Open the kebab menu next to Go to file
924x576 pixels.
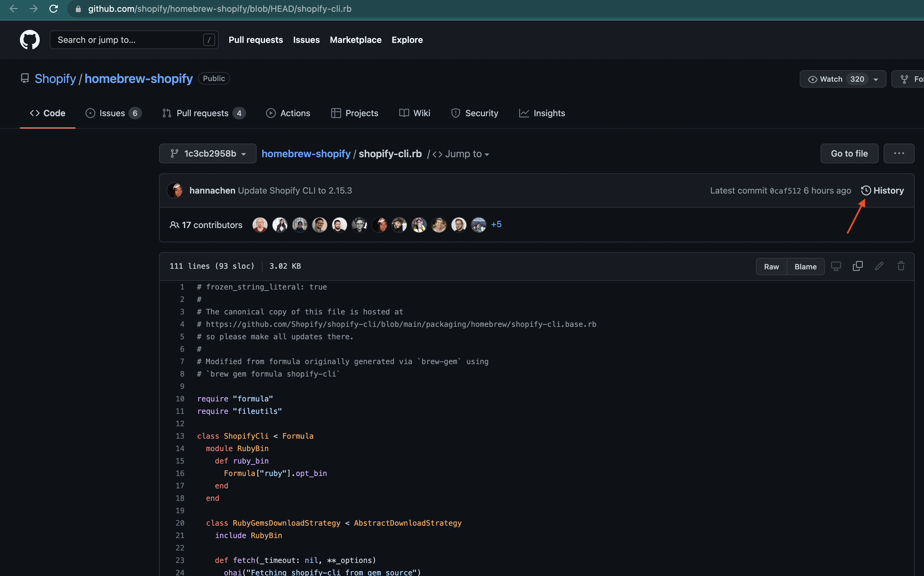[899, 153]
